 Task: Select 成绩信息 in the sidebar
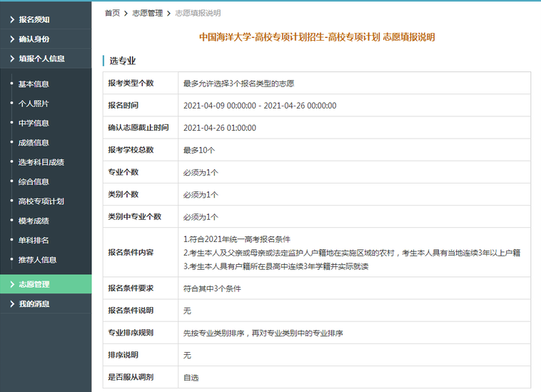(x=34, y=143)
